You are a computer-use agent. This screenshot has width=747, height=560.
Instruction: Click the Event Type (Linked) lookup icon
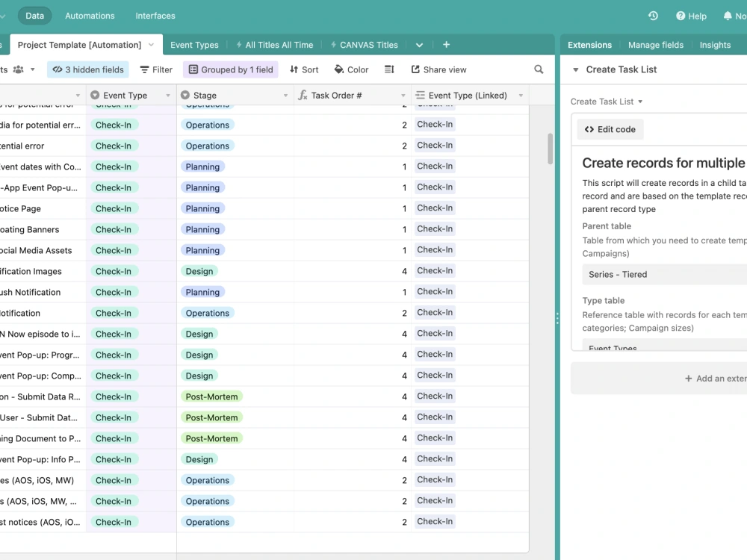[x=420, y=96]
